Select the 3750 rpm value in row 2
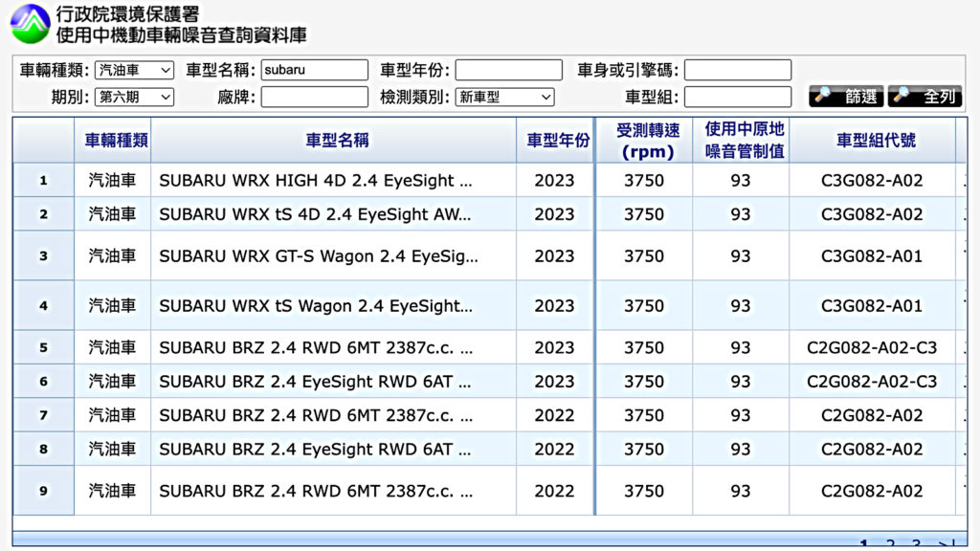 tap(644, 214)
